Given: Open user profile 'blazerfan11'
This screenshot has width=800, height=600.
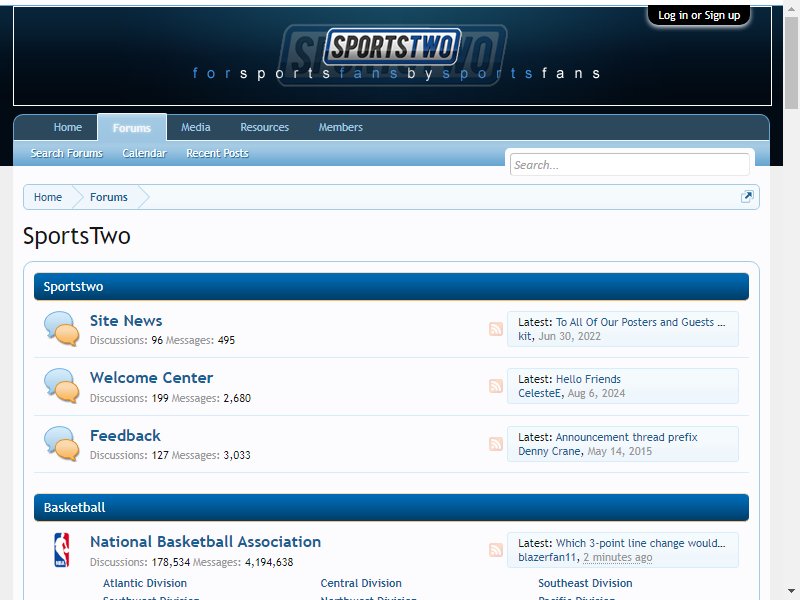Looking at the screenshot, I should click(547, 558).
